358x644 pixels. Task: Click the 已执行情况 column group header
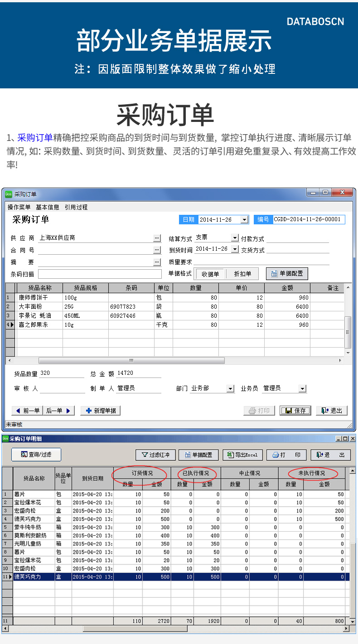point(196,473)
